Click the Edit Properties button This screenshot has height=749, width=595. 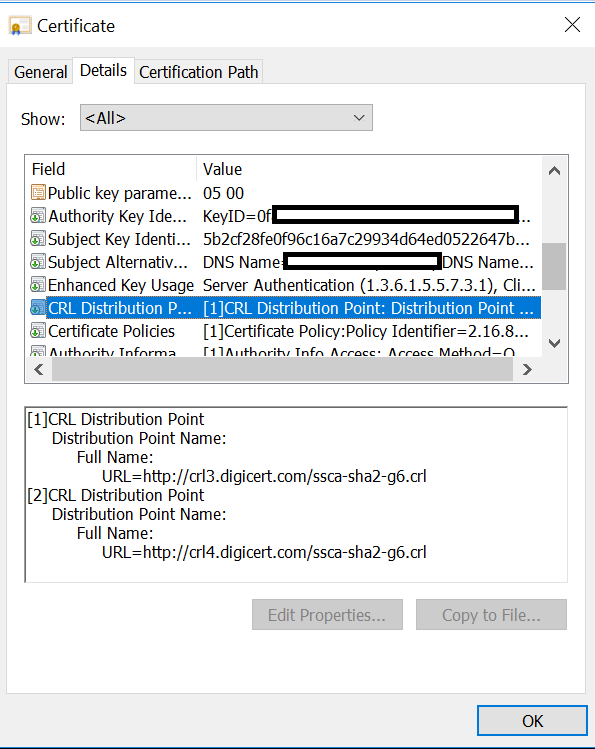327,615
